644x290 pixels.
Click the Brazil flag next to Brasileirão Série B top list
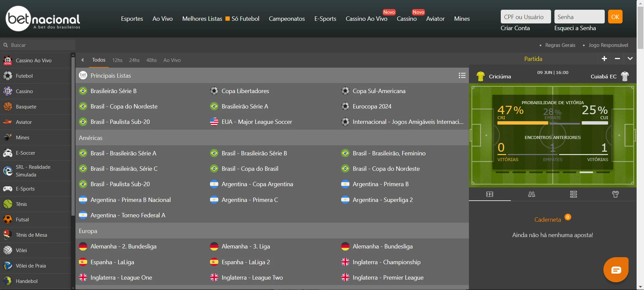pyautogui.click(x=83, y=91)
